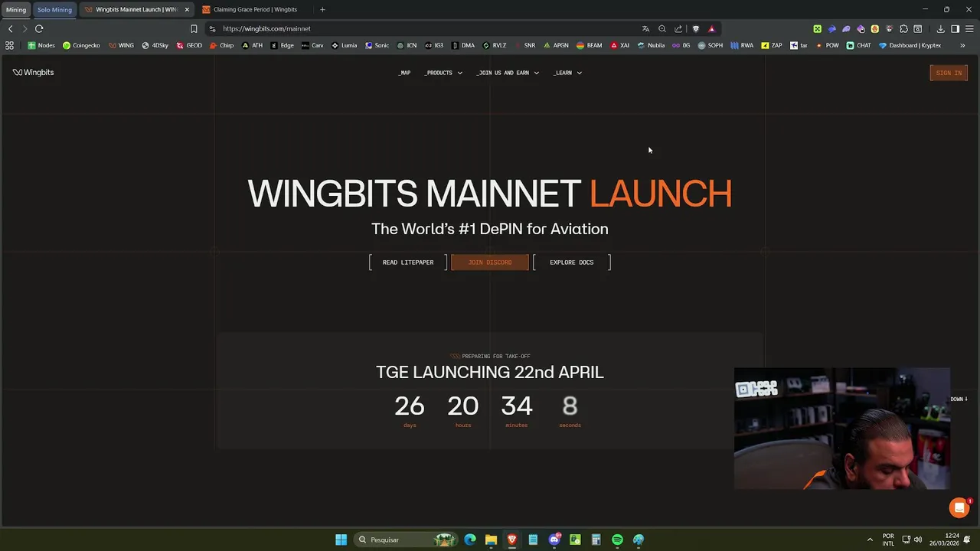Open GEOD bookmark
The height and width of the screenshot is (551, 980).
point(189,45)
